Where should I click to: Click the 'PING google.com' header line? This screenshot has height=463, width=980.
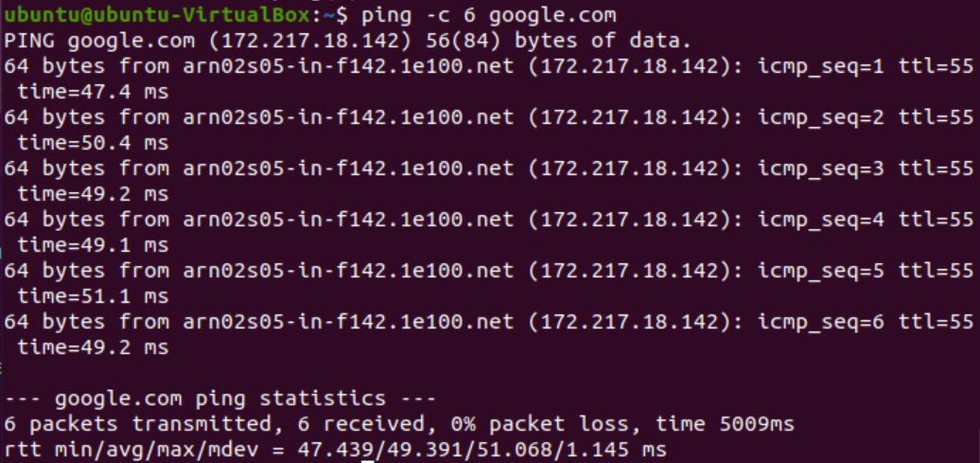pos(347,42)
